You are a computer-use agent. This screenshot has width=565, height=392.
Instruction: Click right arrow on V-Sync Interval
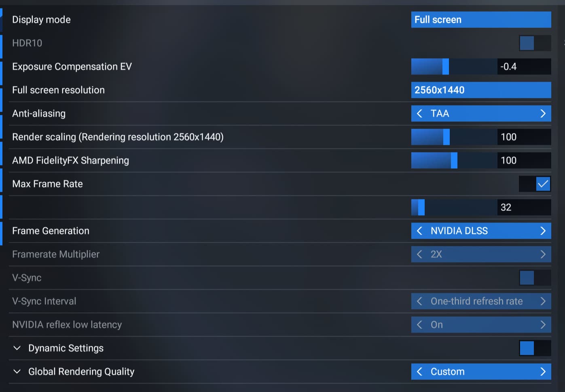coord(543,301)
